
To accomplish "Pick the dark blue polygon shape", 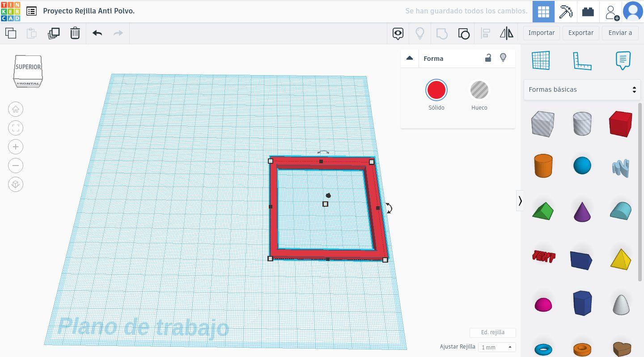I will [x=582, y=303].
